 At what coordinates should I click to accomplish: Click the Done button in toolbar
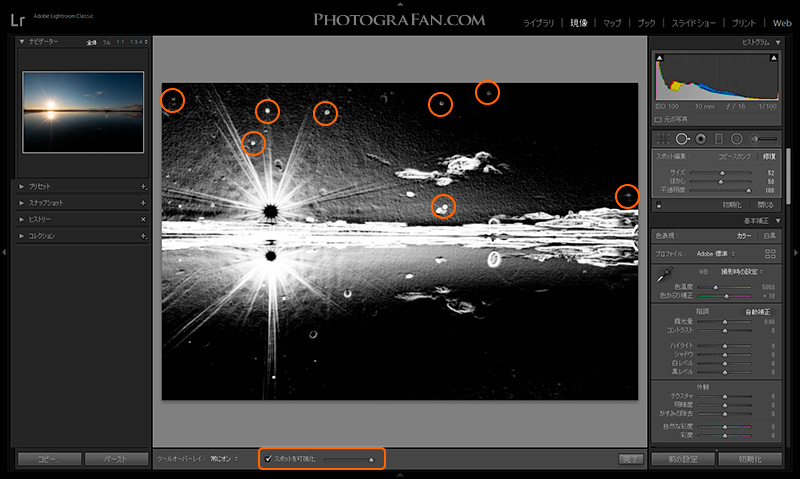pos(630,459)
